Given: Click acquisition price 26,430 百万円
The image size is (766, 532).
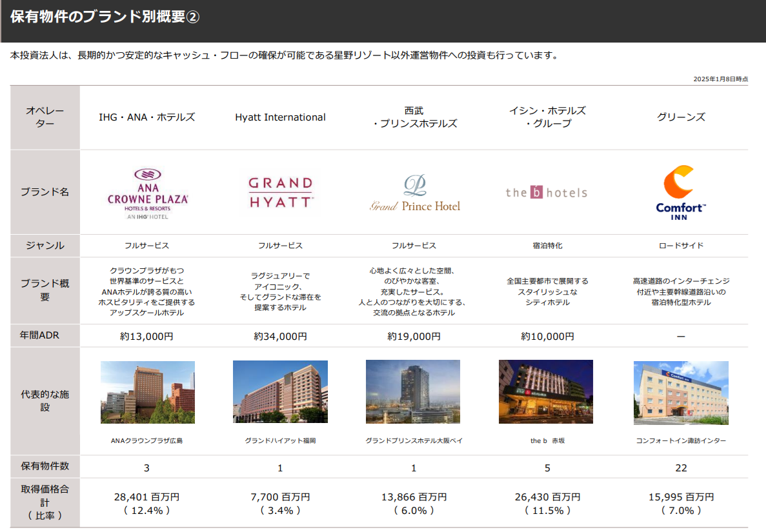Looking at the screenshot, I should (548, 497).
